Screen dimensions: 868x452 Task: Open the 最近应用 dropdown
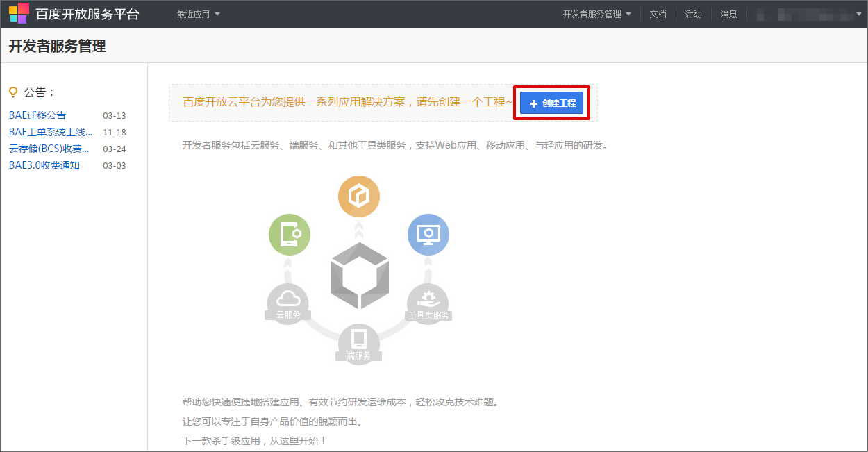pyautogui.click(x=198, y=14)
